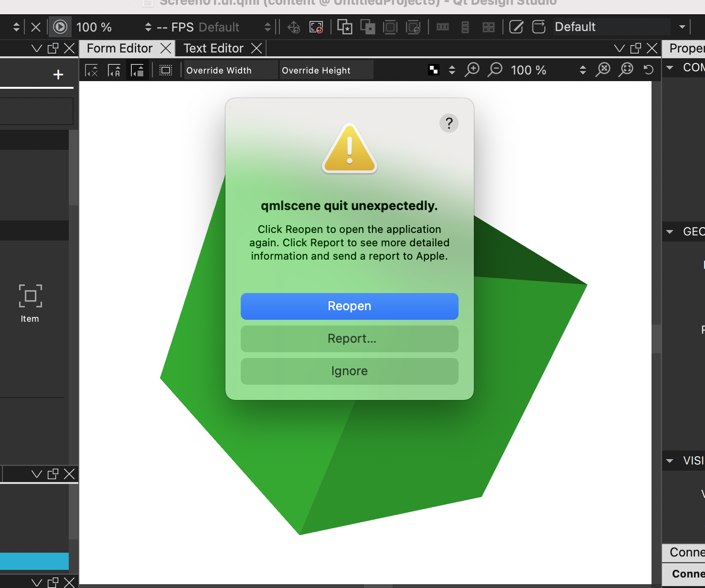This screenshot has width=705, height=588.
Task: Click the search field in left panel
Action: 36,111
